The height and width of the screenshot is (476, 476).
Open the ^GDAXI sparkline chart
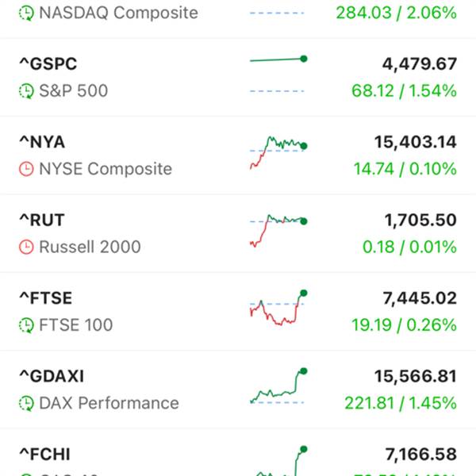point(278,386)
